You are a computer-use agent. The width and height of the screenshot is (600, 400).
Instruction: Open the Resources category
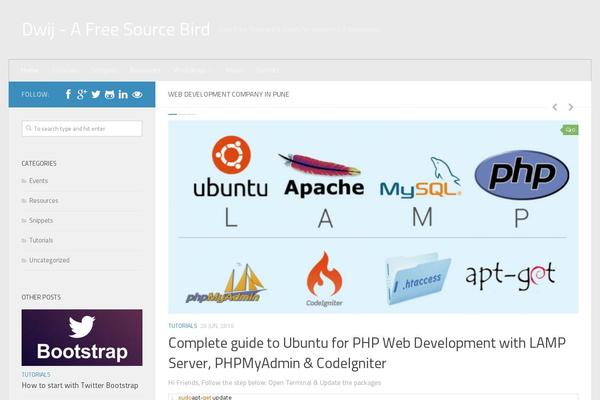[x=44, y=201]
